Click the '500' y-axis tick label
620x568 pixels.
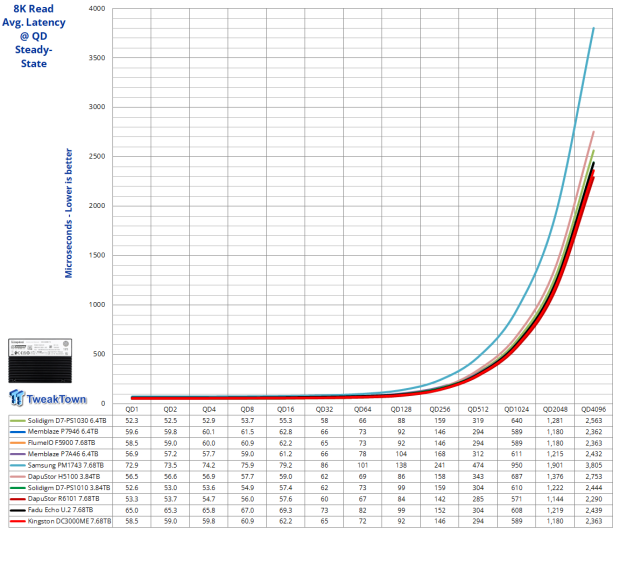[99, 354]
